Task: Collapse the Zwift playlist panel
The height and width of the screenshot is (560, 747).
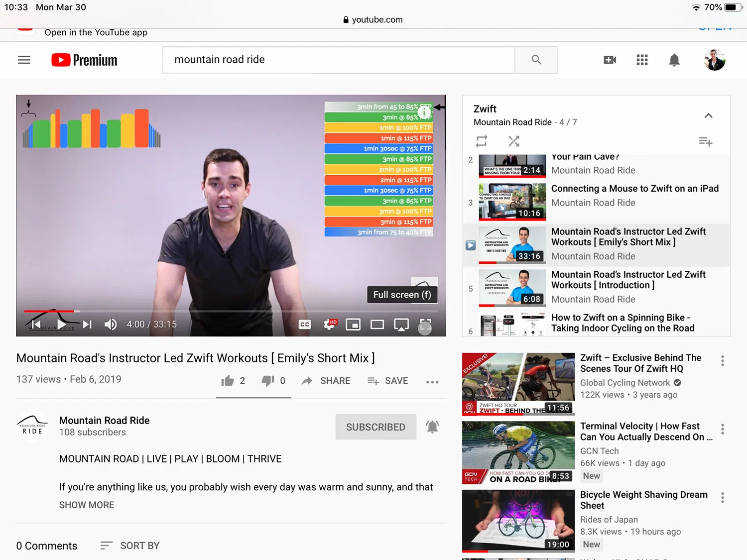Action: pos(708,115)
